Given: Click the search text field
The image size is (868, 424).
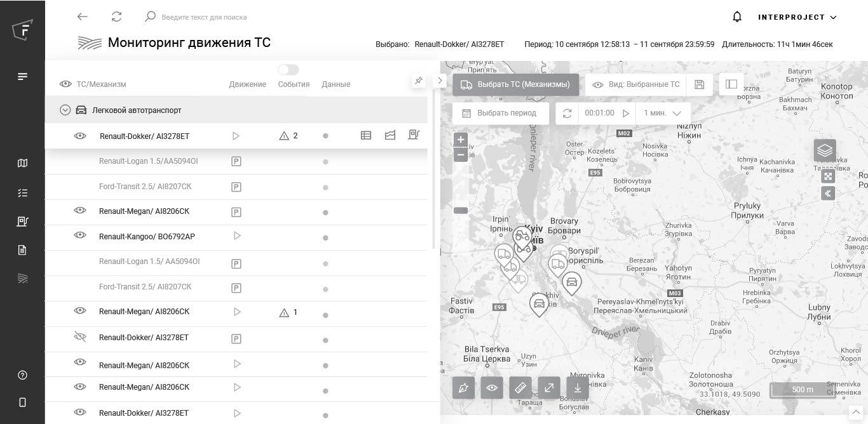Looking at the screenshot, I should coord(204,17).
